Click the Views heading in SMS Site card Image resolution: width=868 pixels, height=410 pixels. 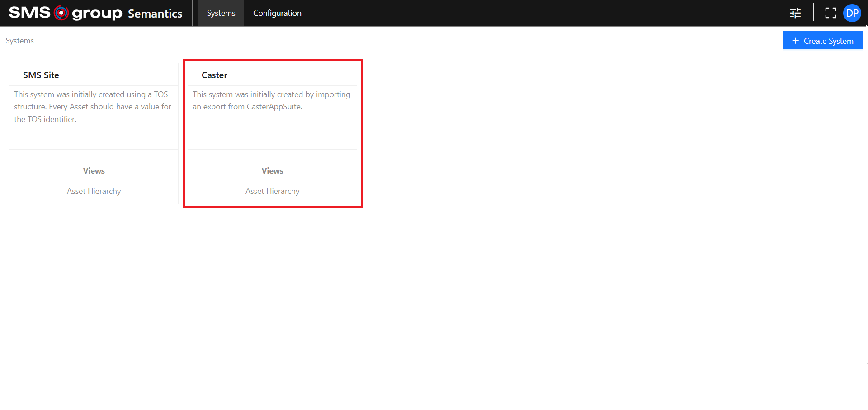coord(94,171)
